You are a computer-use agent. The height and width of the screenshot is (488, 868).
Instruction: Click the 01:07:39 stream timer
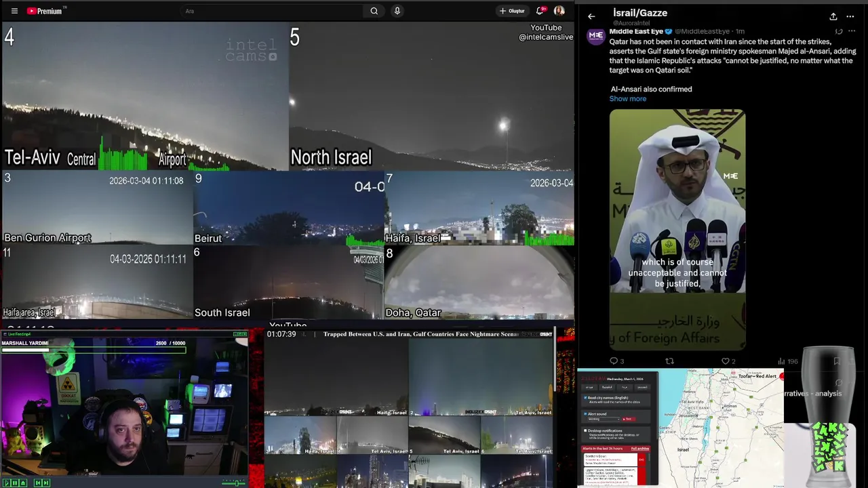281,334
